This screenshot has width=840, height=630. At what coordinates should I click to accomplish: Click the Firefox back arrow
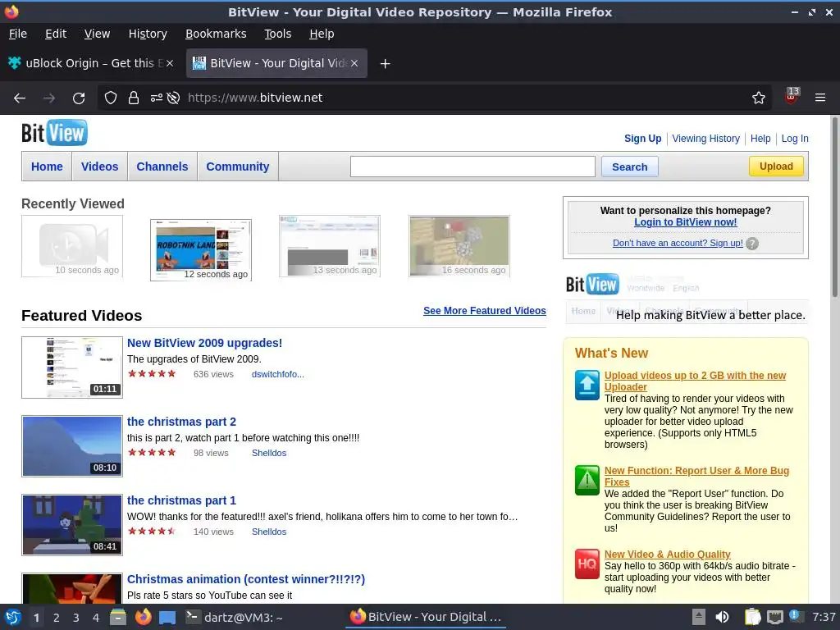(x=20, y=98)
